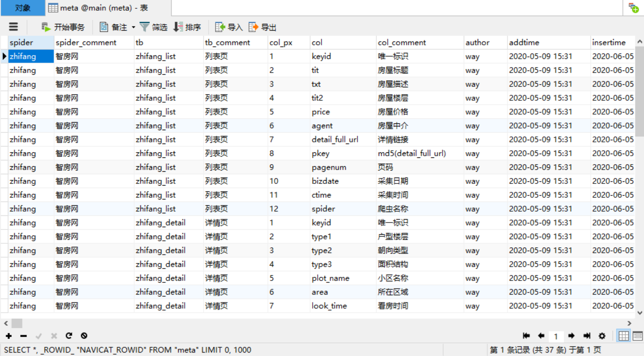Click the vertical scrollbar thumb
This screenshot has width=644, height=356.
tap(639, 91)
